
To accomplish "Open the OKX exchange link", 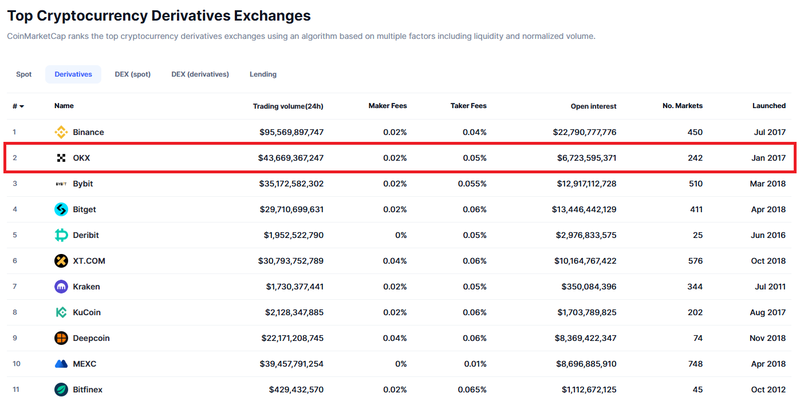I will tap(81, 158).
